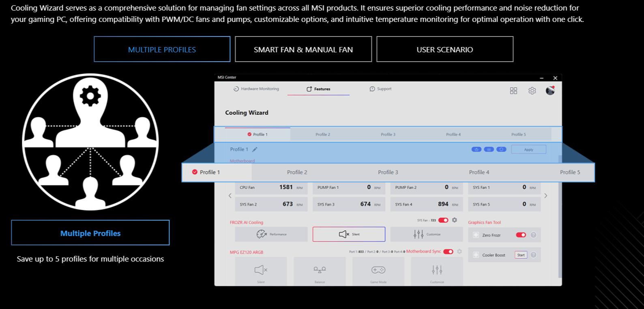Image resolution: width=644 pixels, height=309 pixels.
Task: Turn off the SYS Fan toggle
Action: [443, 220]
